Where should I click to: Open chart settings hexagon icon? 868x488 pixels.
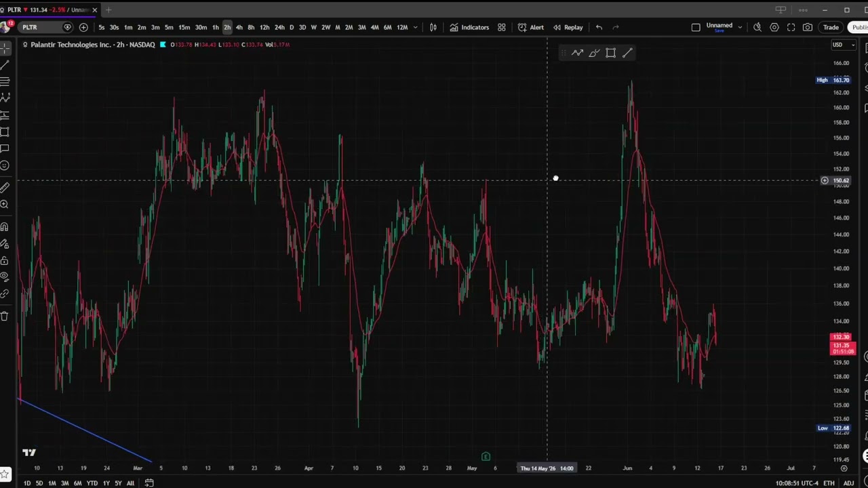[x=774, y=27]
